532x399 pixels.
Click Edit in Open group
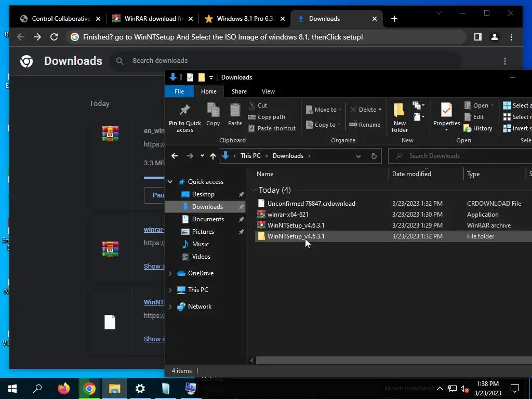click(x=474, y=117)
